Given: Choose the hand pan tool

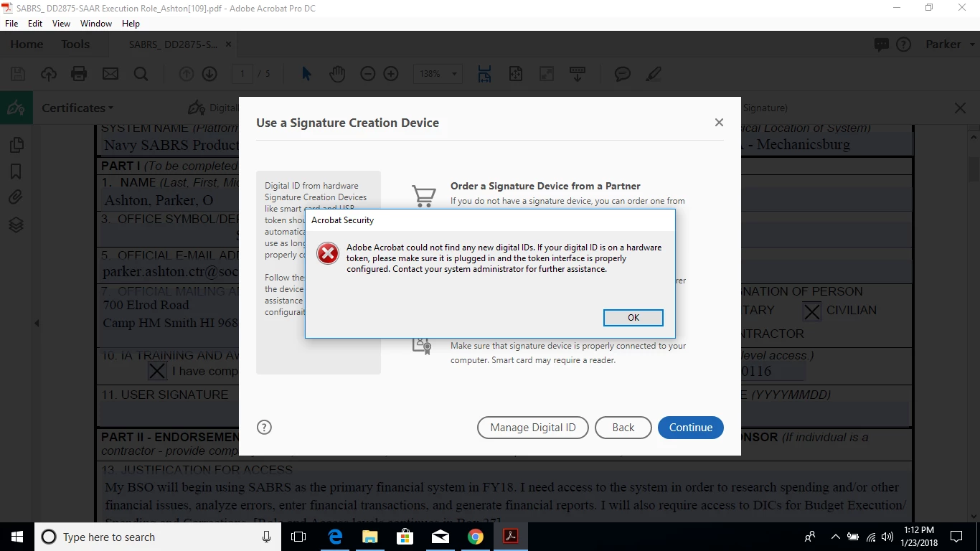Looking at the screenshot, I should coord(337,74).
